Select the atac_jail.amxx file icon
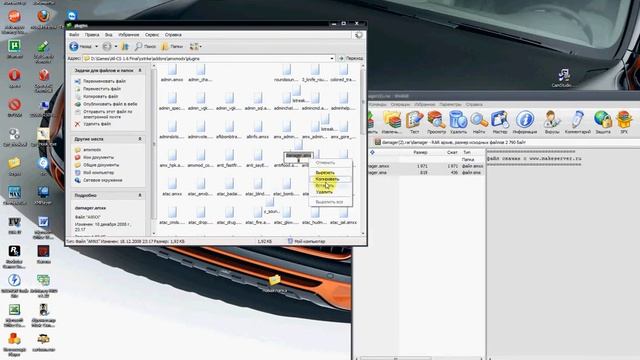 (343, 213)
